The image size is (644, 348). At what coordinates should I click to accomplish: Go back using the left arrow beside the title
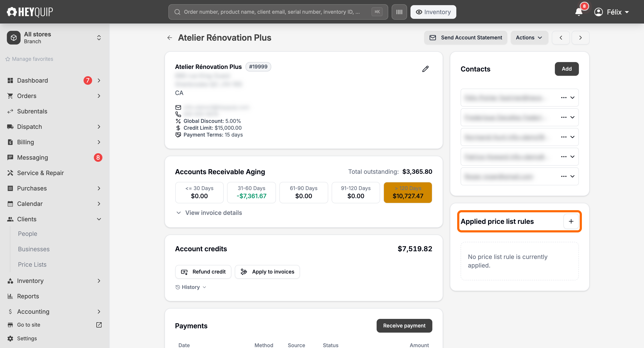pyautogui.click(x=170, y=38)
